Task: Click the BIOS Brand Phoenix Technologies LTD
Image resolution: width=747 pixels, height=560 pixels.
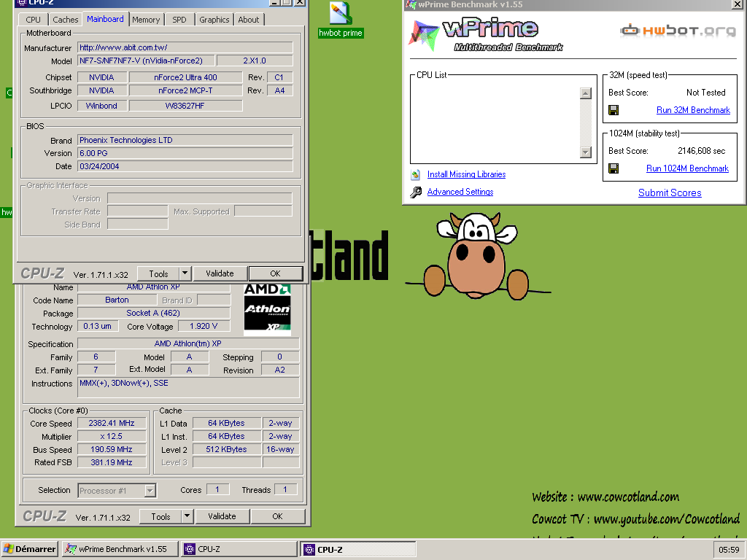Action: pos(185,140)
